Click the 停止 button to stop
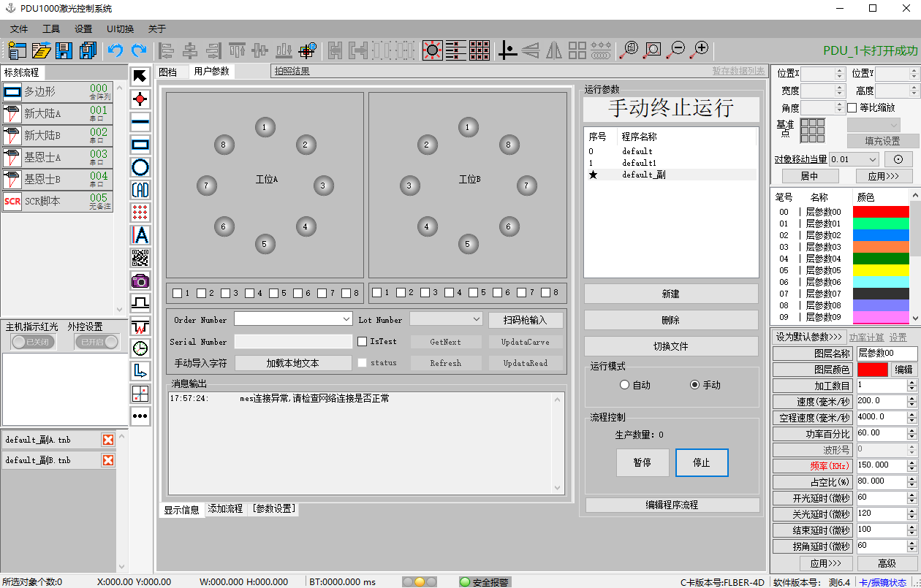 pyautogui.click(x=702, y=462)
